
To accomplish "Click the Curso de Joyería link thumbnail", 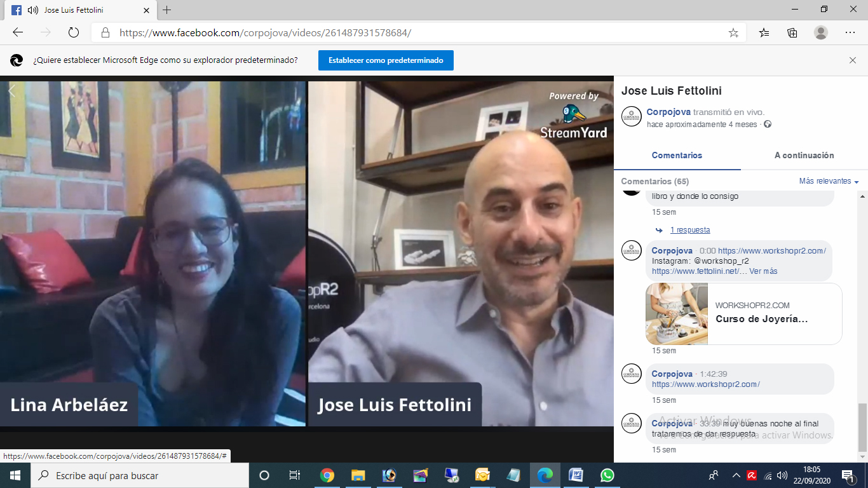I will (677, 314).
